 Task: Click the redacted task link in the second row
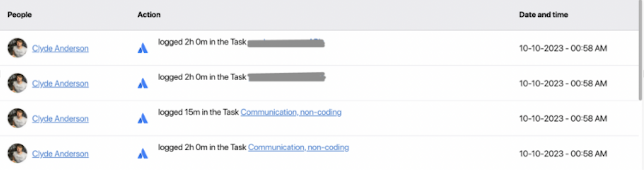[287, 77]
